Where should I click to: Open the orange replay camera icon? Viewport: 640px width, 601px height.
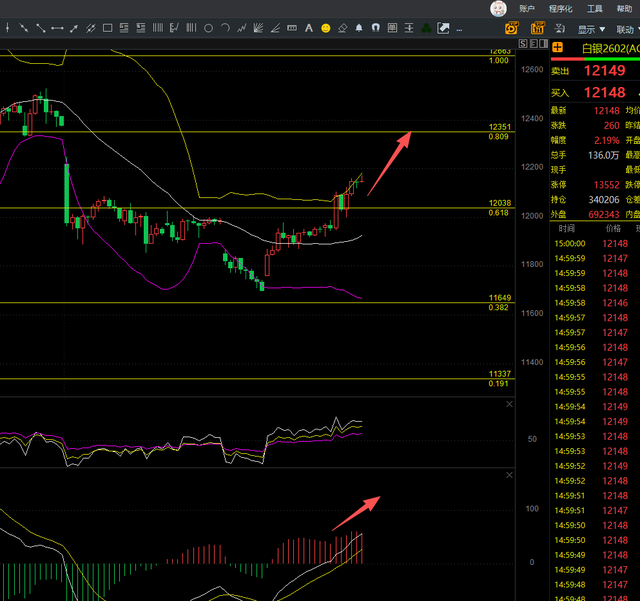pos(511,28)
